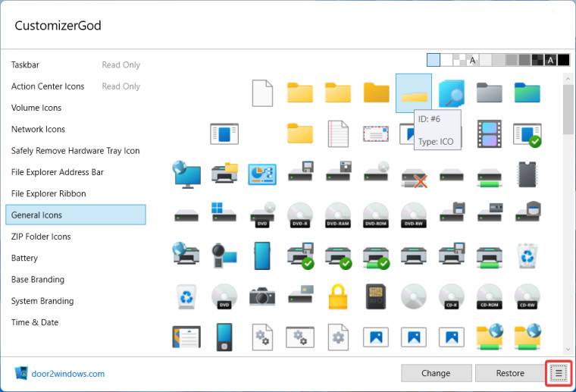Select the Windows logo drive icon
Viewport: 576px width, 392px height.
coord(224,212)
